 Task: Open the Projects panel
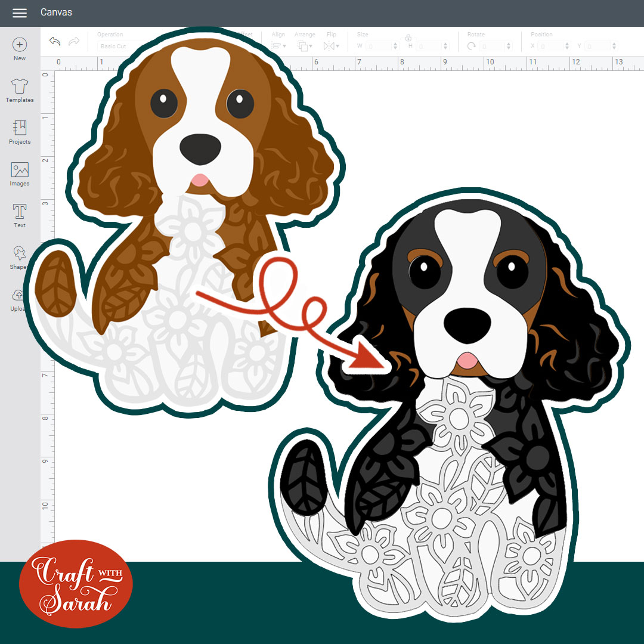[x=19, y=132]
